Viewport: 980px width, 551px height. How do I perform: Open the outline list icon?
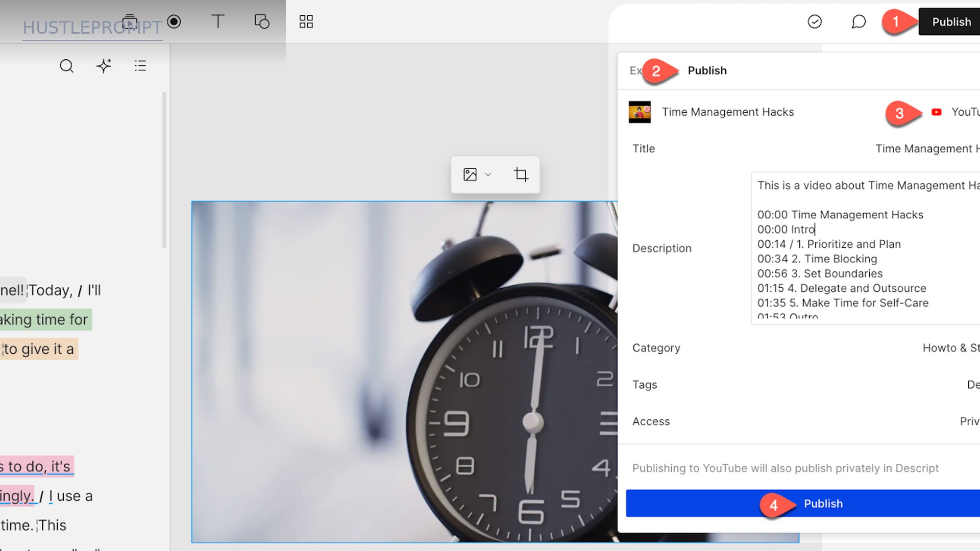140,66
